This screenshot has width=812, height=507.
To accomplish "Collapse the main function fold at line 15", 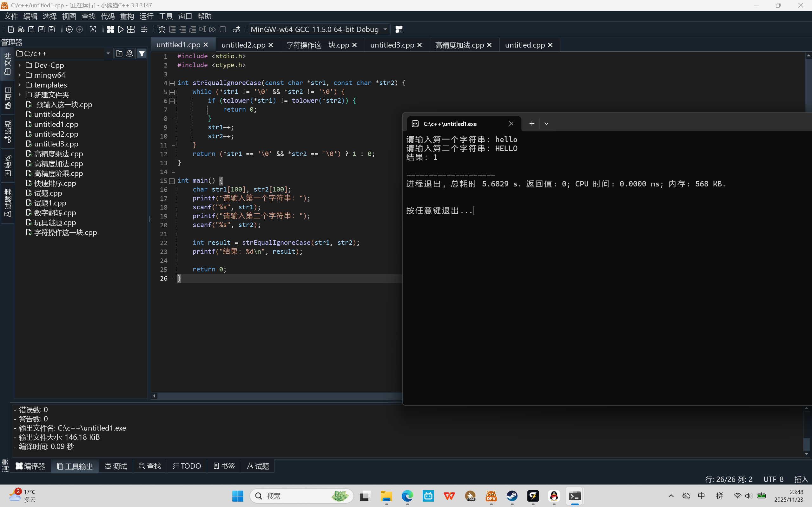I will coord(172,181).
